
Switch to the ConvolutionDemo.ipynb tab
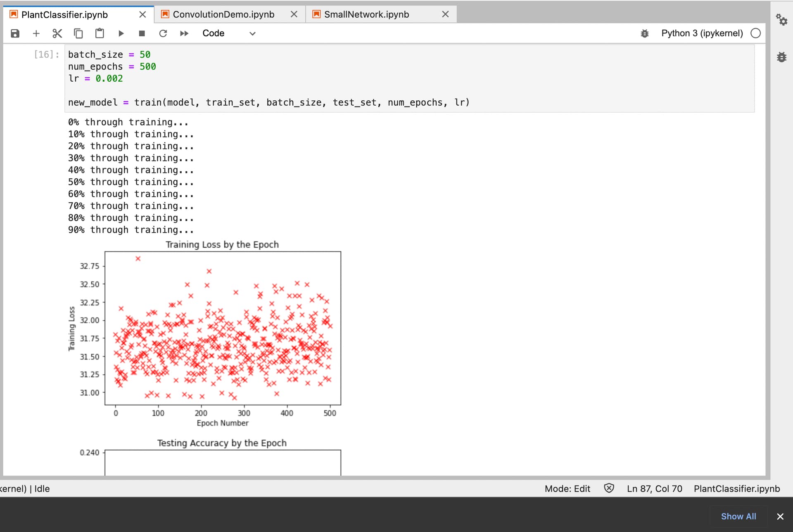pos(223,14)
